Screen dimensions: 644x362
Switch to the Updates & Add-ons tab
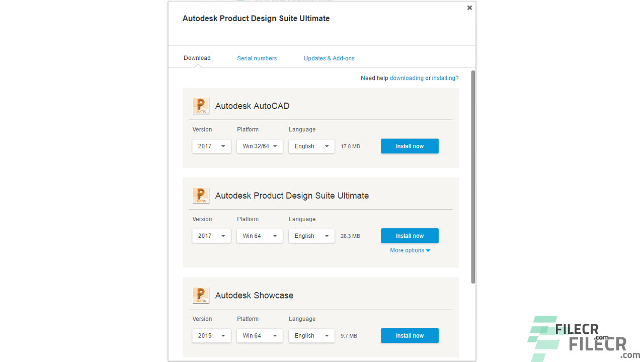pyautogui.click(x=329, y=58)
